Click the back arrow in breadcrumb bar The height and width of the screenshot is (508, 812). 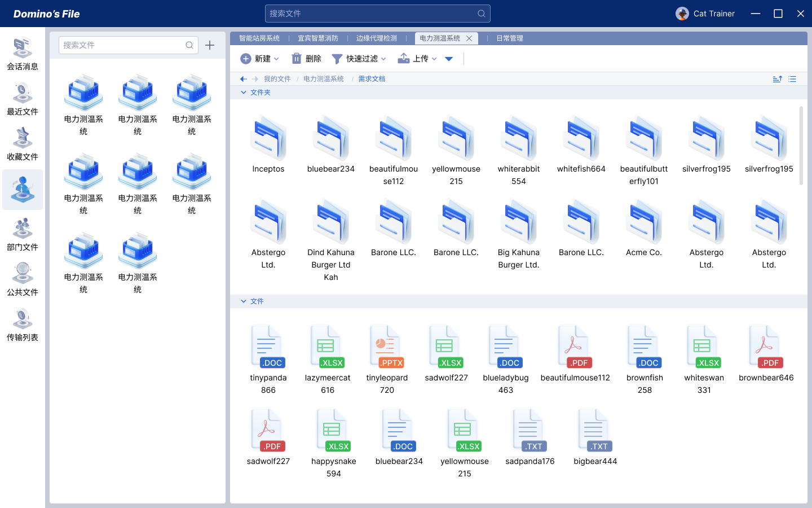[243, 79]
